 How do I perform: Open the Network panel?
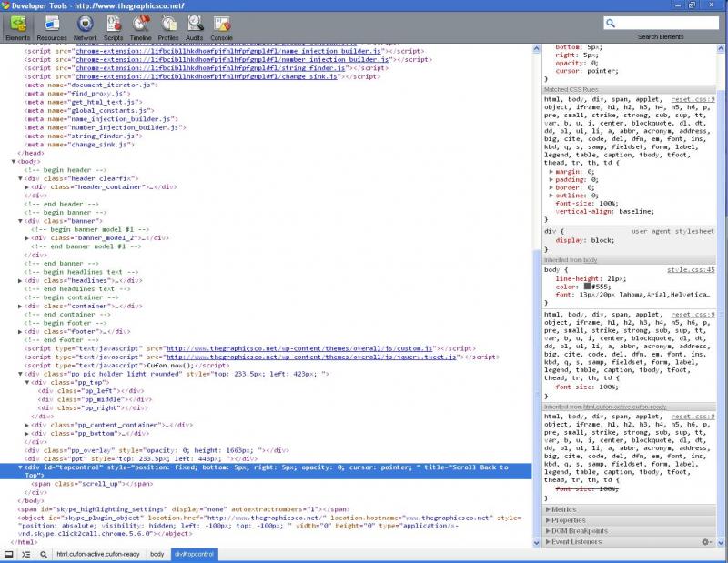[85, 28]
